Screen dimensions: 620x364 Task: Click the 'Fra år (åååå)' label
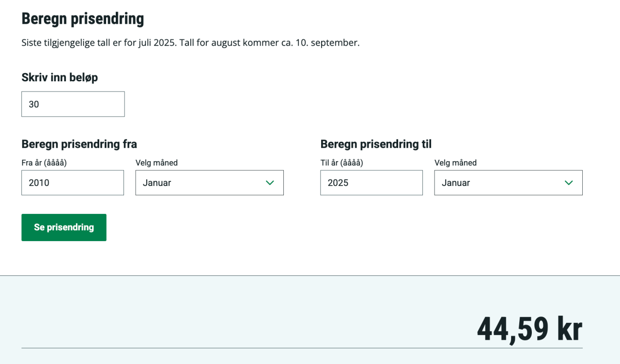[x=44, y=163]
